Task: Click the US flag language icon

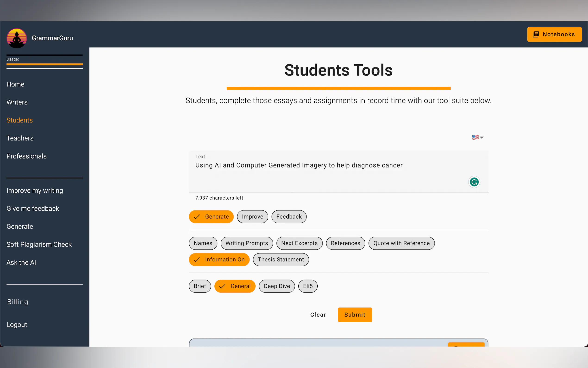Action: (475, 137)
